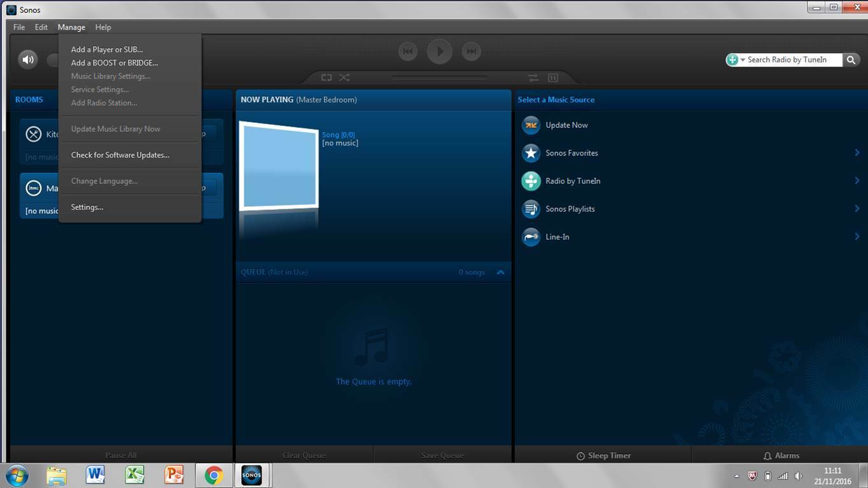Open Sonos Favorites star icon
This screenshot has width=868, height=488.
click(531, 153)
